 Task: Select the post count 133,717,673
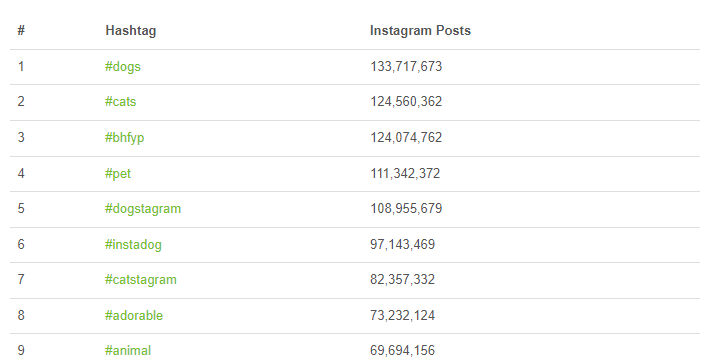coord(406,67)
